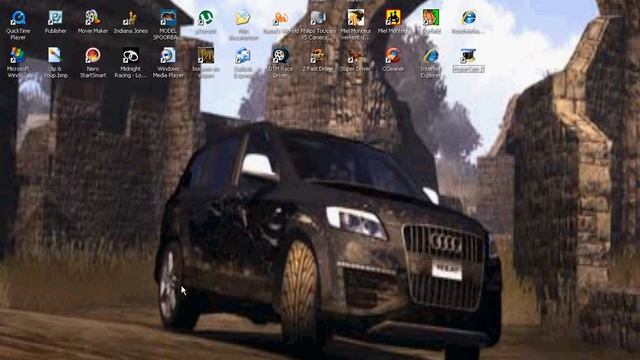Click the orange Kuma's World shortcut icon
The image size is (640, 360).
click(280, 18)
